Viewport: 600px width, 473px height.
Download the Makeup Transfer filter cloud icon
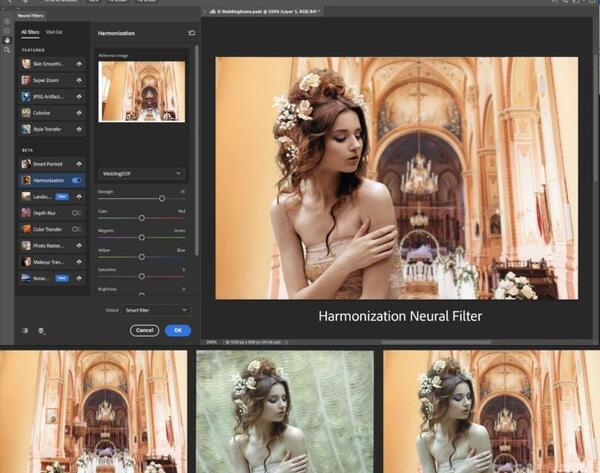point(79,262)
